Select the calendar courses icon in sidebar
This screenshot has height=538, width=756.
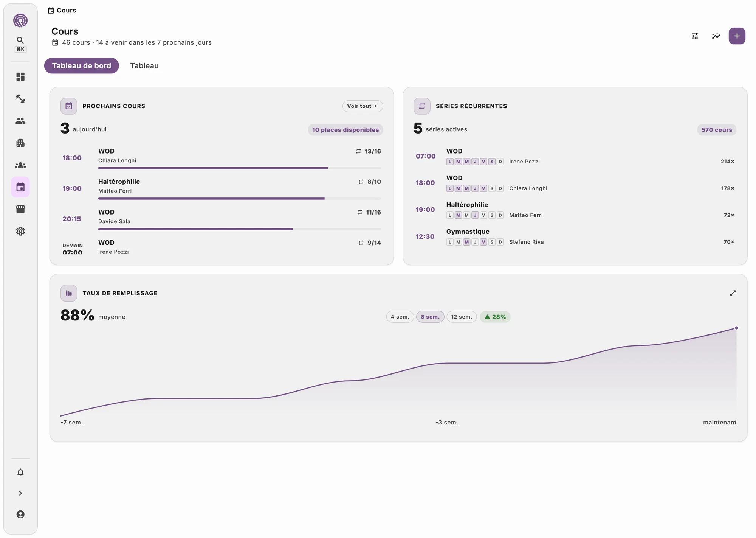click(x=20, y=187)
